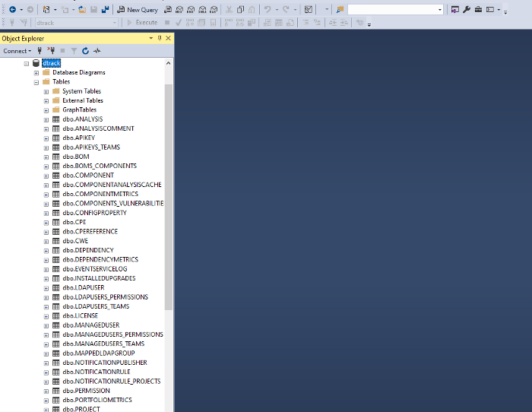This screenshot has height=412, width=532.
Task: Open the Activity Monitor from main toolbar
Action: coord(308,10)
